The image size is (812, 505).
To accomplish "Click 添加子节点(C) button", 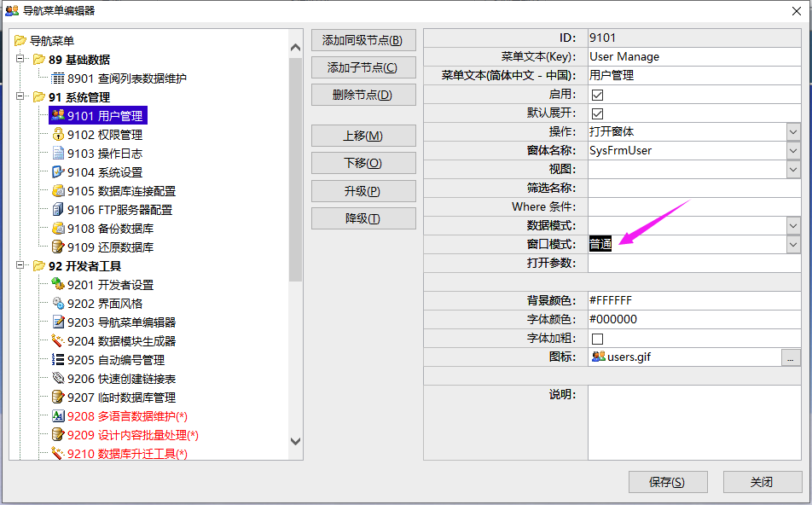I will coord(363,67).
